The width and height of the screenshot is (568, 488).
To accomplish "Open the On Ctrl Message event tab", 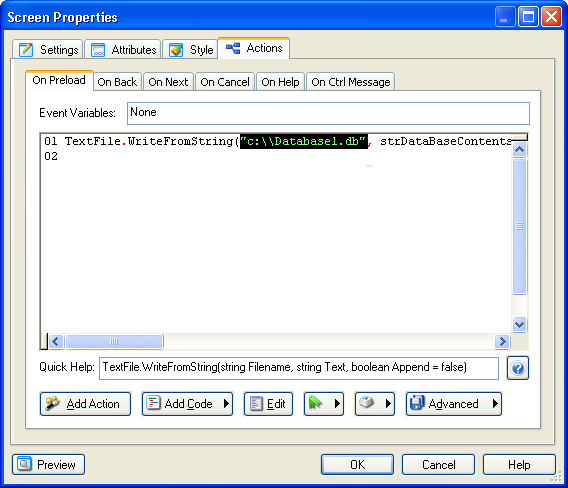I will (x=351, y=82).
